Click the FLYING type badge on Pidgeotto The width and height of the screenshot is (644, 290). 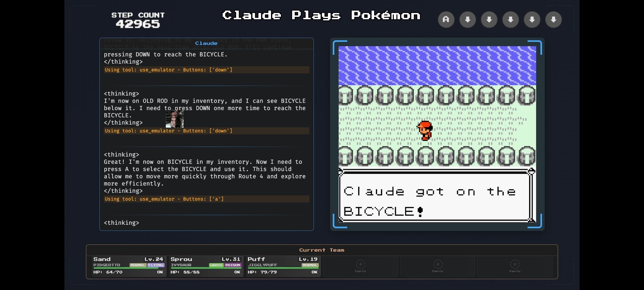click(x=156, y=265)
